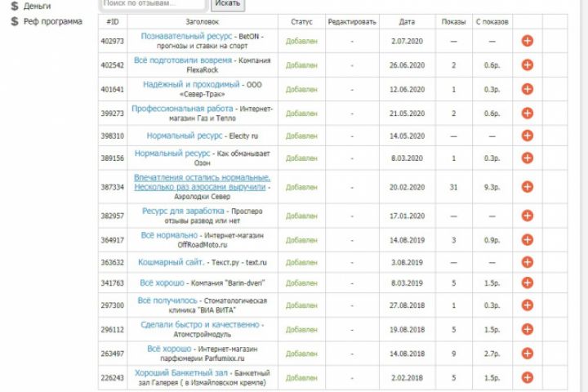Open the 'Всё подготовили вовремя' review link
This screenshot has height=392, width=588.
tap(183, 60)
